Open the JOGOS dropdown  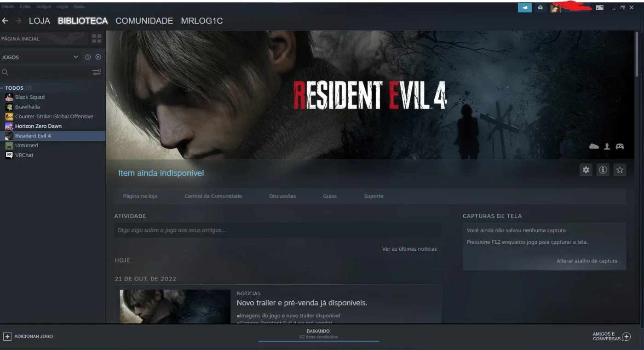[40, 57]
